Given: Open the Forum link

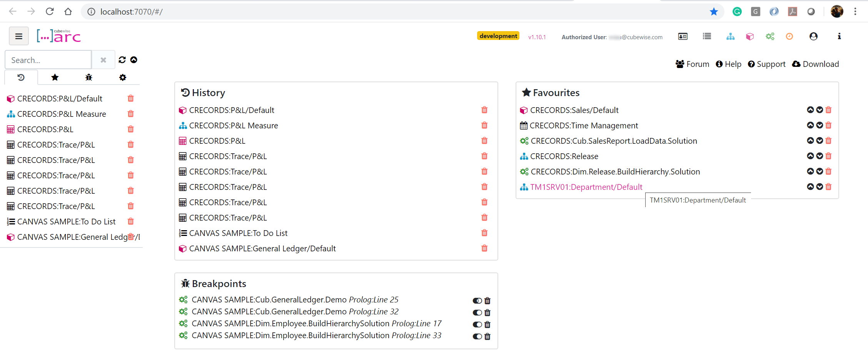Looking at the screenshot, I should pos(692,64).
